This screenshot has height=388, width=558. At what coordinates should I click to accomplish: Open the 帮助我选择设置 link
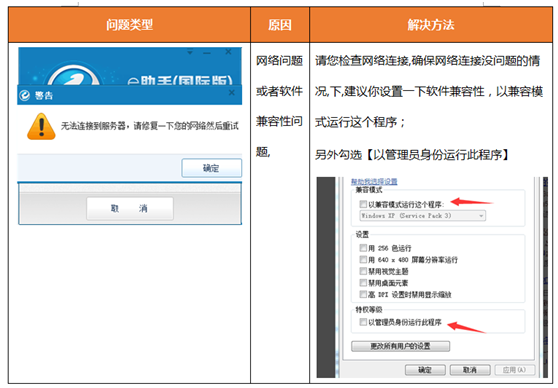[x=374, y=182]
